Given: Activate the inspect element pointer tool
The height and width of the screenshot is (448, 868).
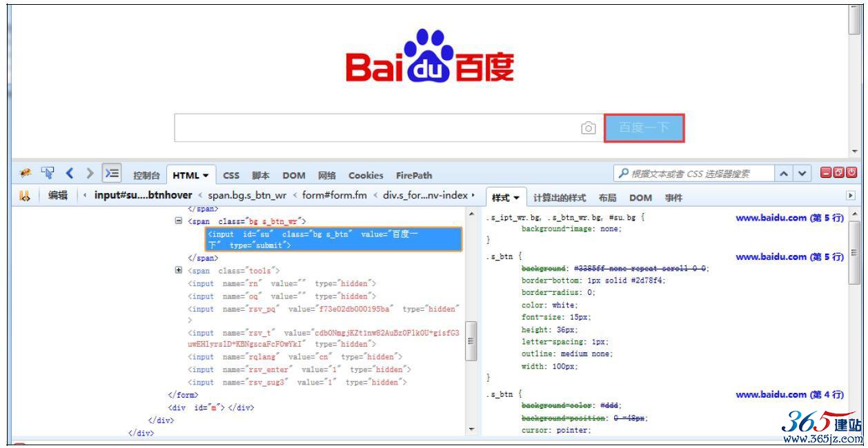Looking at the screenshot, I should tap(48, 174).
